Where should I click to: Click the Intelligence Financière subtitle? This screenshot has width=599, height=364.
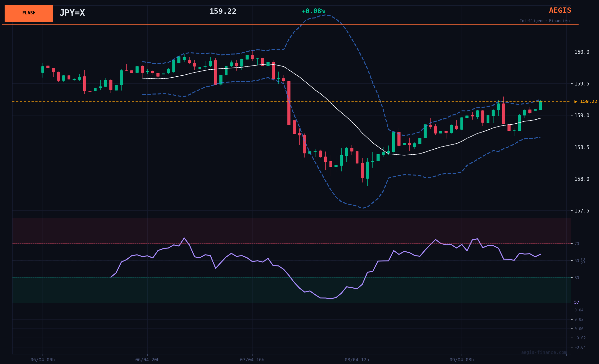[x=545, y=21]
